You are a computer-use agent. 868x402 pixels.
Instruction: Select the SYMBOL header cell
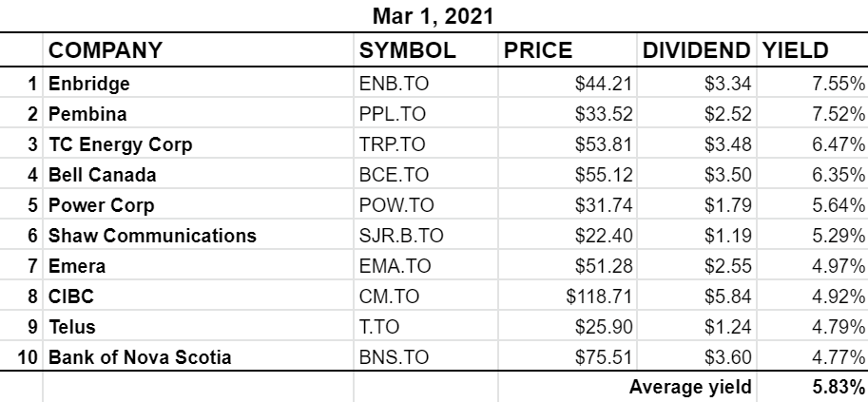tap(425, 49)
